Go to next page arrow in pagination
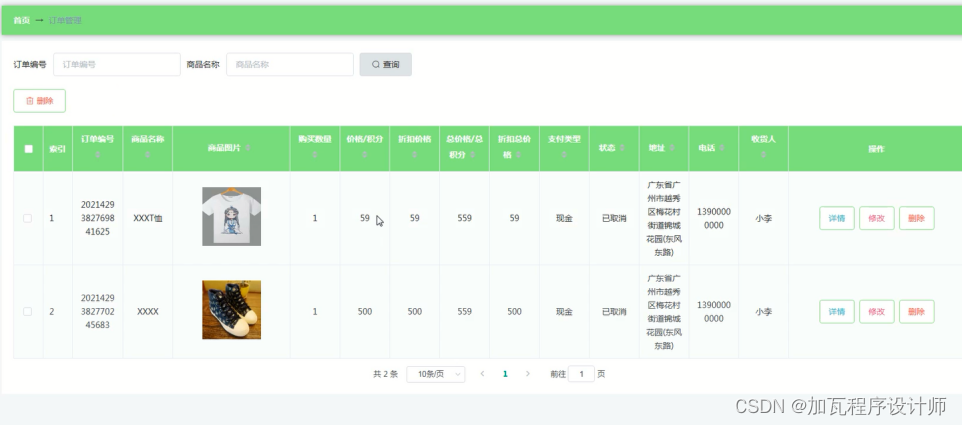This screenshot has width=962, height=425. (x=528, y=373)
